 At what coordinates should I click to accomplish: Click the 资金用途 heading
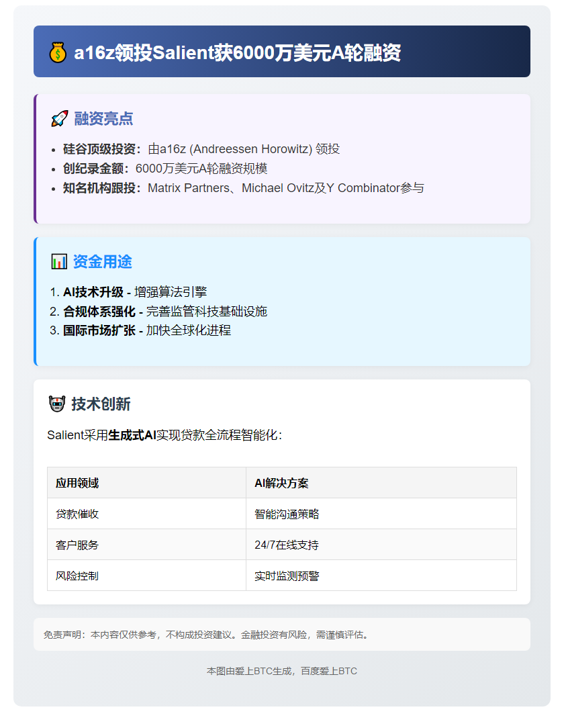103,262
